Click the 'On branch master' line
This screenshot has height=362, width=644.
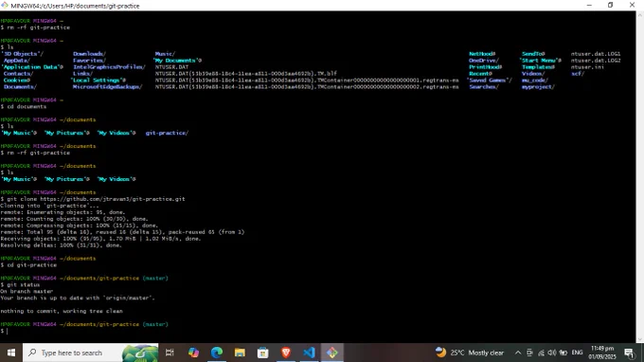click(27, 291)
